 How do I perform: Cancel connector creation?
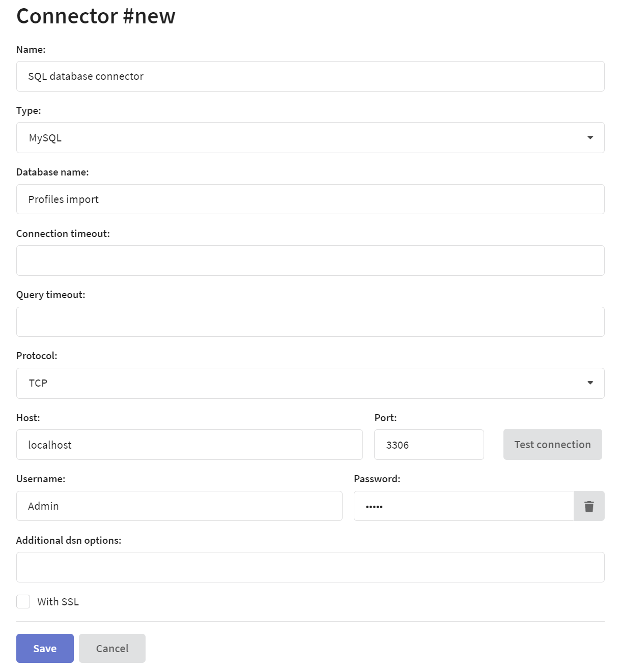[112, 648]
